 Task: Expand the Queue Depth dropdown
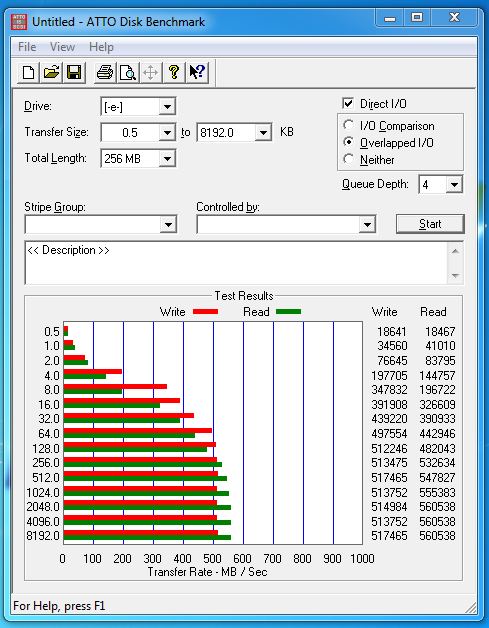[441, 185]
